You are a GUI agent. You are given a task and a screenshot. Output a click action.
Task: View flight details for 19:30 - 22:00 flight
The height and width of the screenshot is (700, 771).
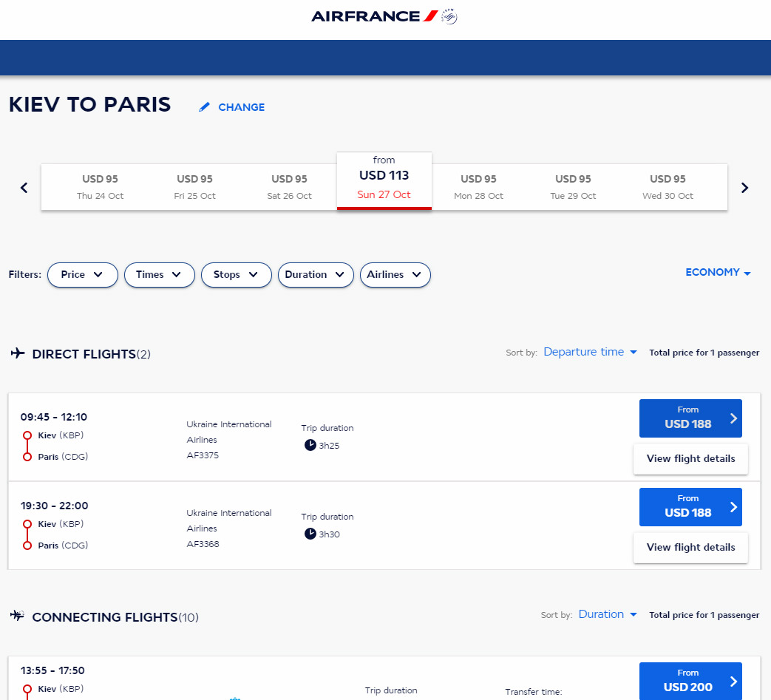[x=690, y=548]
